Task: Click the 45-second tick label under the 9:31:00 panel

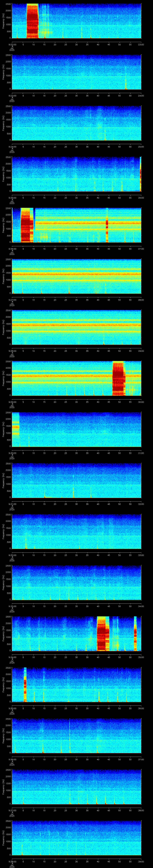Action: (x=109, y=504)
